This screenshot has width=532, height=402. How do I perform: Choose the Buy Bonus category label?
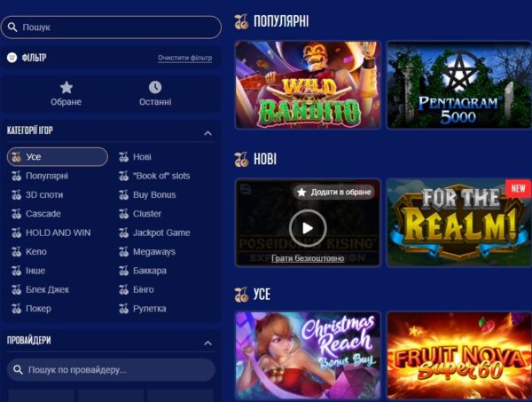(x=154, y=195)
